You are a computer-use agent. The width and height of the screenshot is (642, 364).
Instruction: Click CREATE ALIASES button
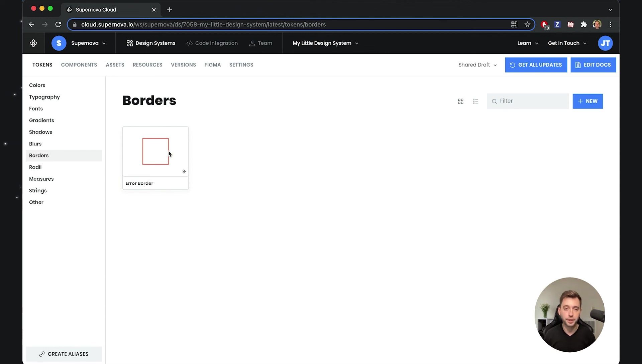pyautogui.click(x=64, y=354)
